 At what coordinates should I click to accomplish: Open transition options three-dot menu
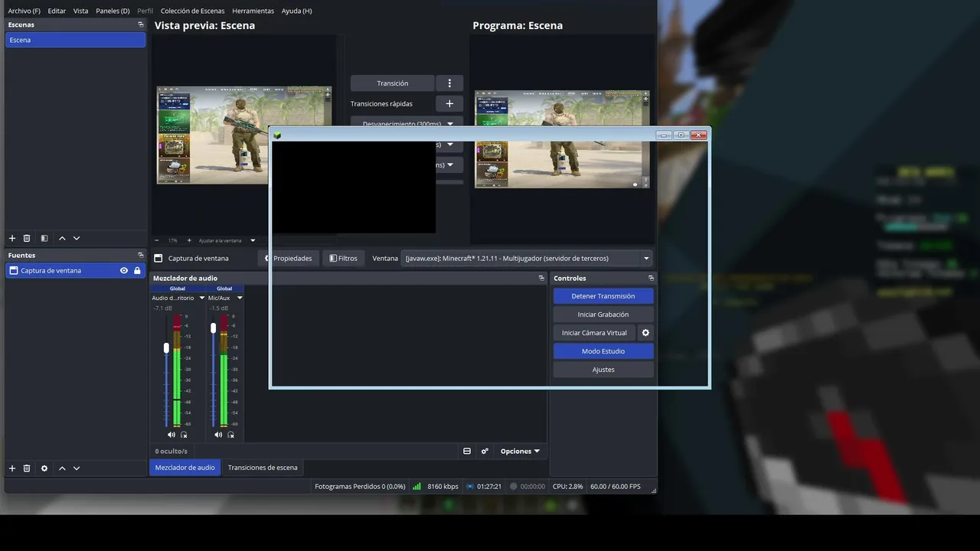[x=449, y=83]
